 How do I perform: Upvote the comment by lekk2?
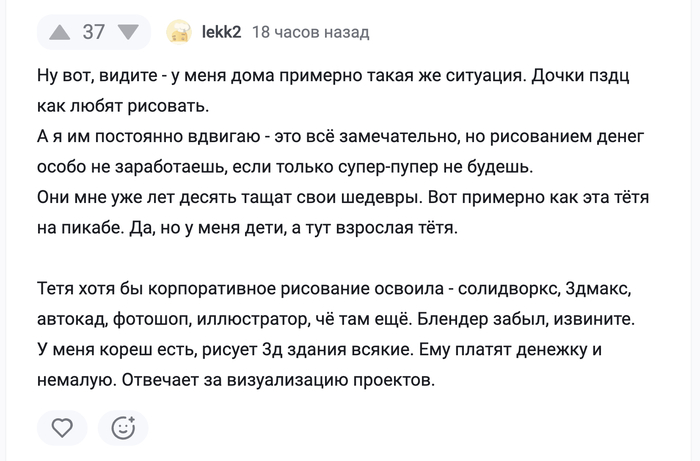click(60, 32)
